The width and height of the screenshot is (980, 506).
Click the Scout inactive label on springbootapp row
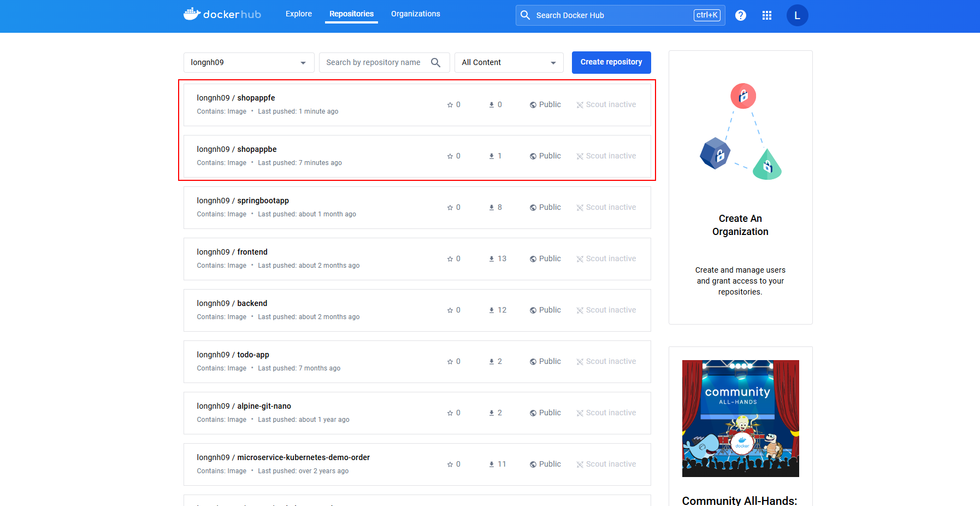611,208
